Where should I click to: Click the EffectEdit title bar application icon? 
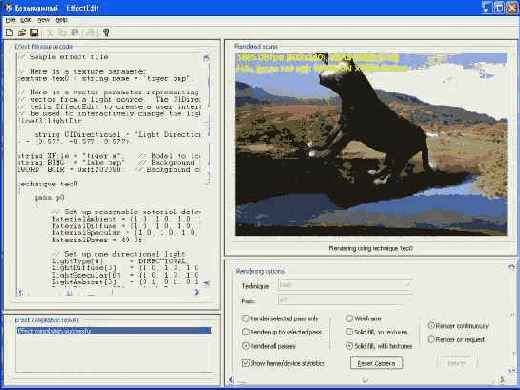click(8, 8)
